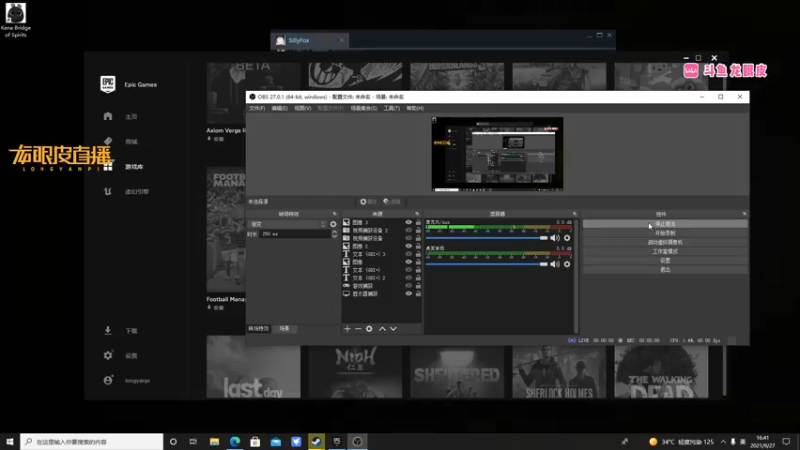
Task: Move source up with up arrow
Action: pos(382,329)
